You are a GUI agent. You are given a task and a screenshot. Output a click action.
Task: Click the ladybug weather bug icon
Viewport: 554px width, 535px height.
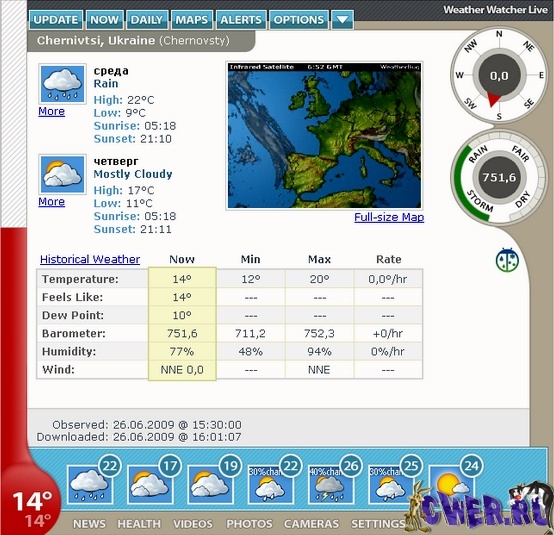point(507,260)
